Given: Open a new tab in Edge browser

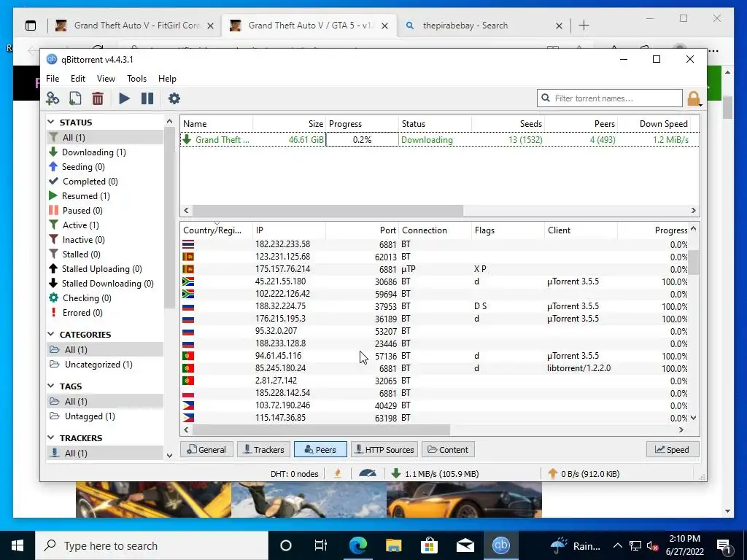Looking at the screenshot, I should pos(584,26).
